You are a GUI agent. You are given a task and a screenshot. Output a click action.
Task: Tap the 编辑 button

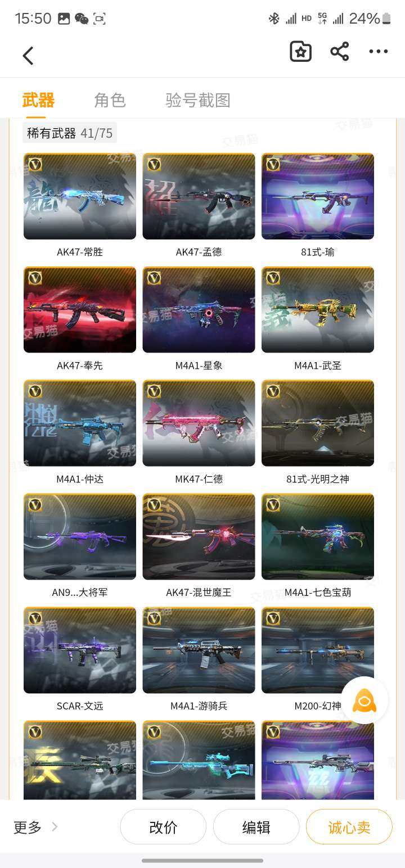point(256,826)
